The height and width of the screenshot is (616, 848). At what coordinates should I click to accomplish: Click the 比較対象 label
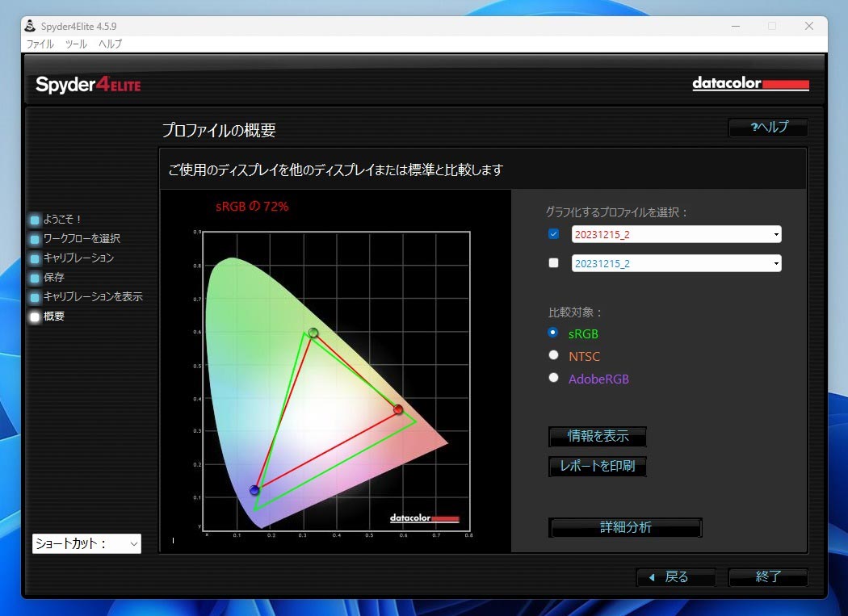tap(575, 312)
